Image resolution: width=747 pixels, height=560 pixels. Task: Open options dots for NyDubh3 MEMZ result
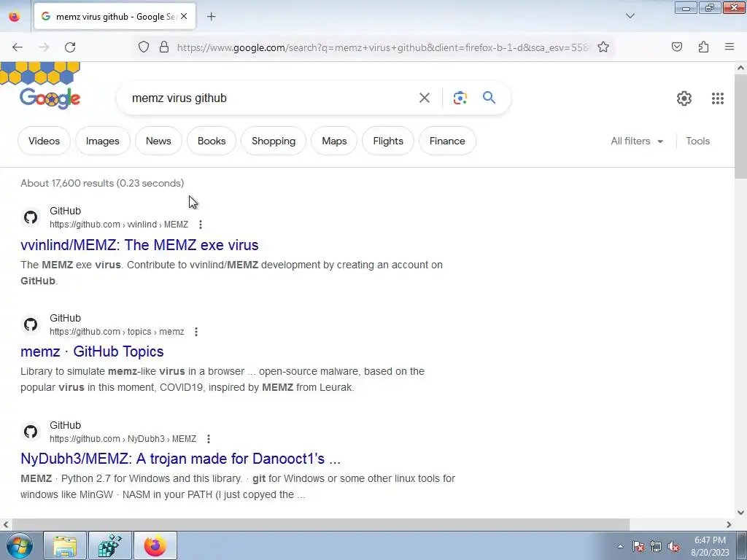tap(208, 438)
